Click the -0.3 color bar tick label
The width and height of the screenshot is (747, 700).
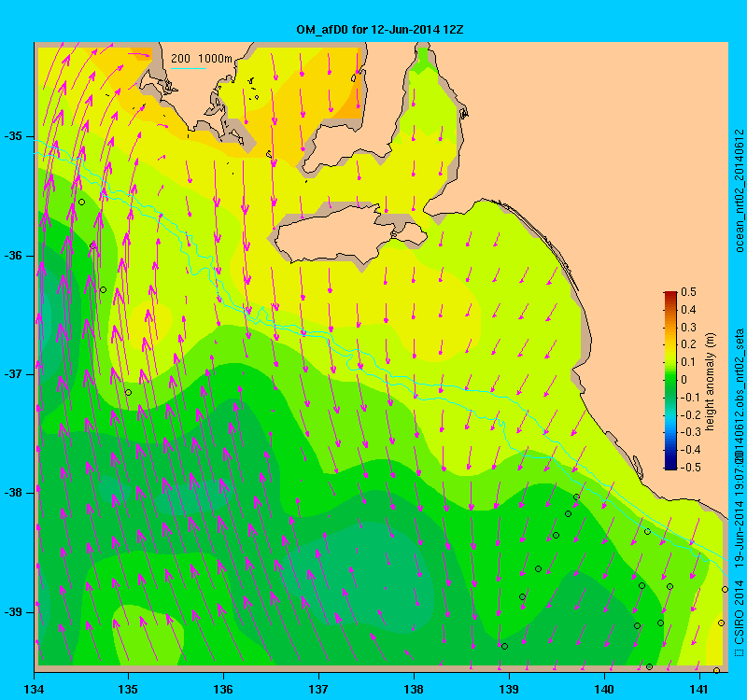tap(690, 432)
